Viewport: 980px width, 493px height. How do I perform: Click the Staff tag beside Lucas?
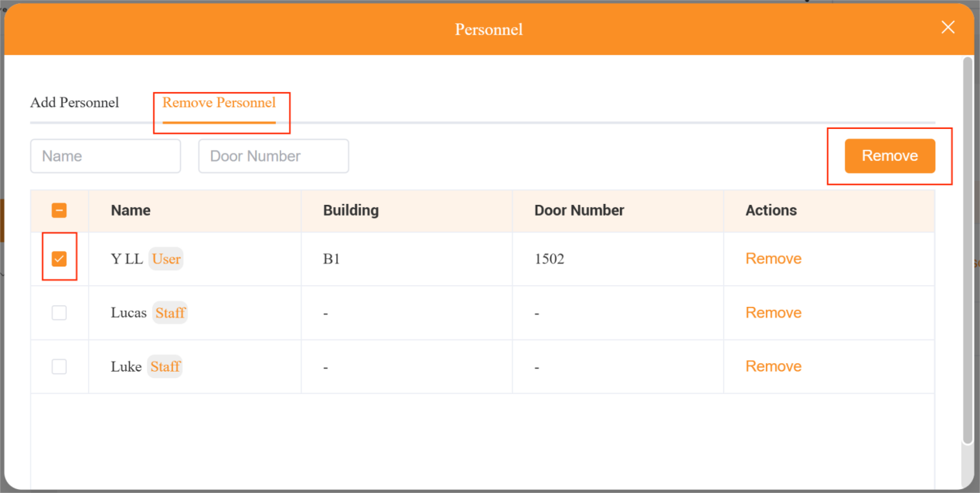point(170,313)
